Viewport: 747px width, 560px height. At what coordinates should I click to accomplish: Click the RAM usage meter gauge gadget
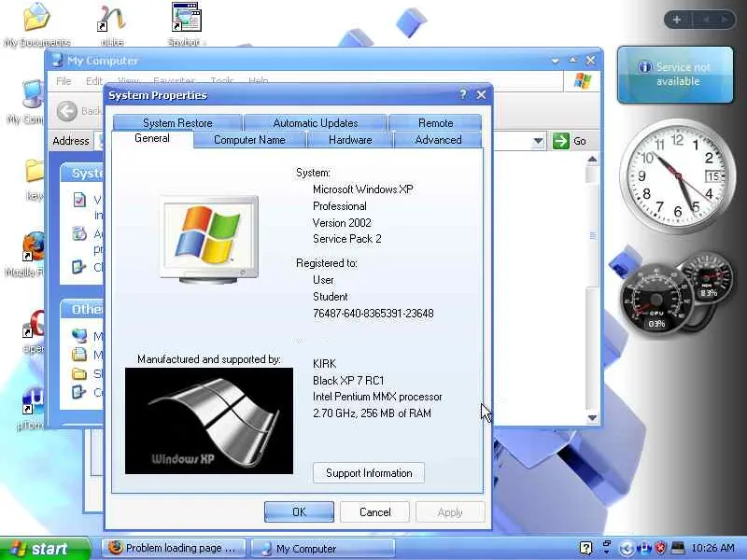click(709, 278)
